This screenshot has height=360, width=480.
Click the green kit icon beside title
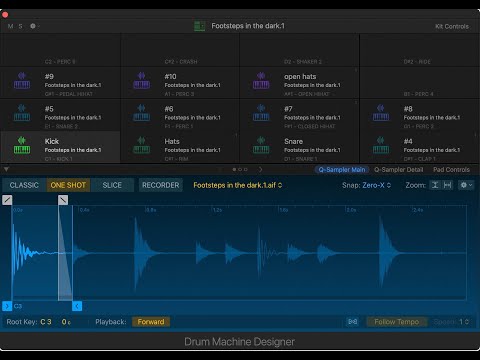pyautogui.click(x=200, y=26)
